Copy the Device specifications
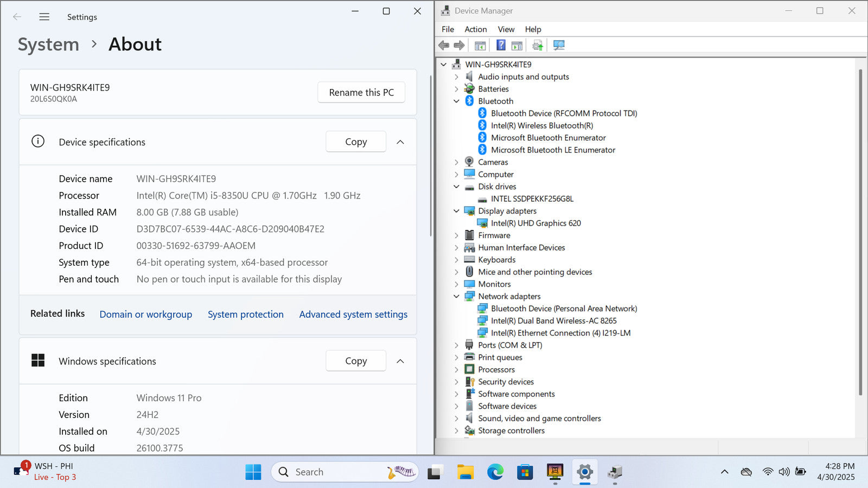The image size is (868, 488). [356, 142]
